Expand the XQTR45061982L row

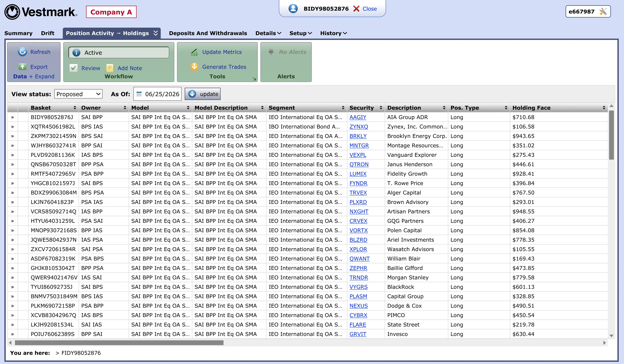[x=12, y=127]
